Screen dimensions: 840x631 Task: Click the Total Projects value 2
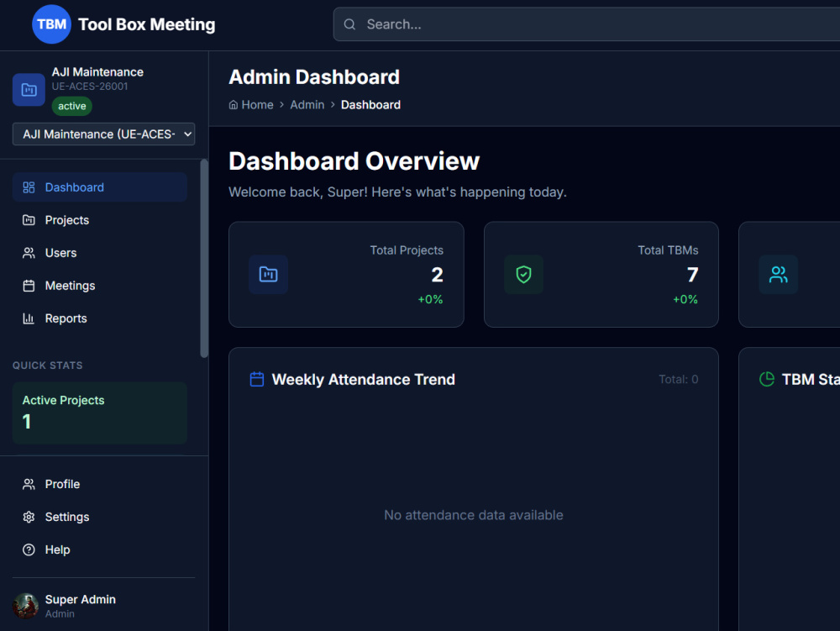437,275
